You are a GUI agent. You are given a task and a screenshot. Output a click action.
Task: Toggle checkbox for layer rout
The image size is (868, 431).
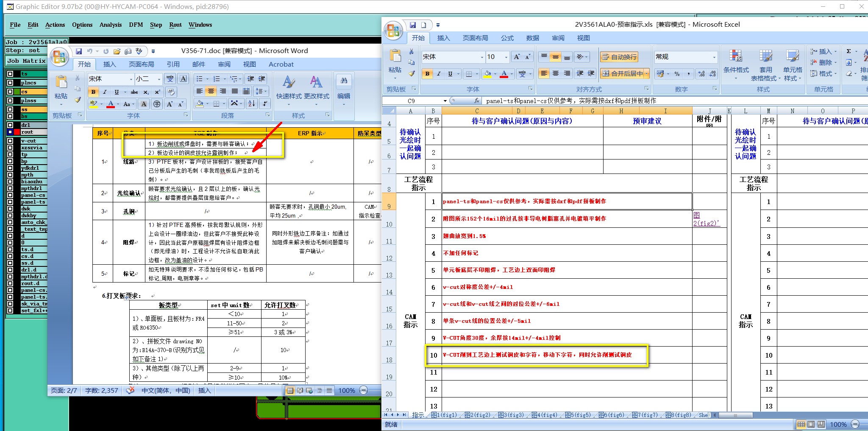point(10,132)
